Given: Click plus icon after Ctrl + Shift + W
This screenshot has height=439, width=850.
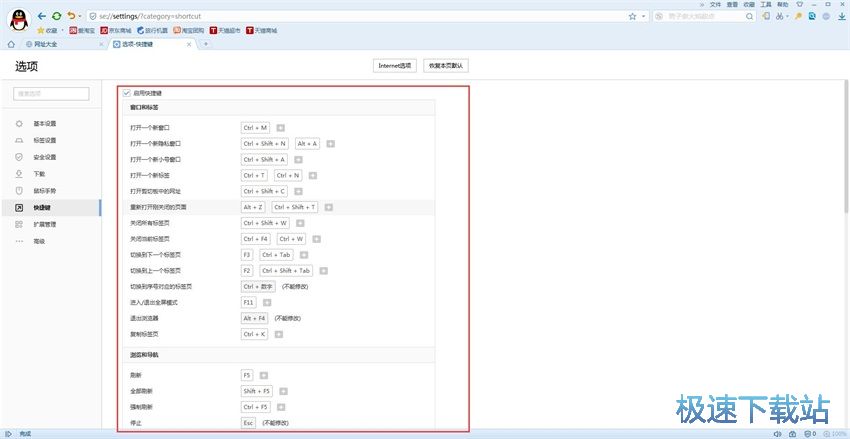Looking at the screenshot, I should [x=300, y=223].
